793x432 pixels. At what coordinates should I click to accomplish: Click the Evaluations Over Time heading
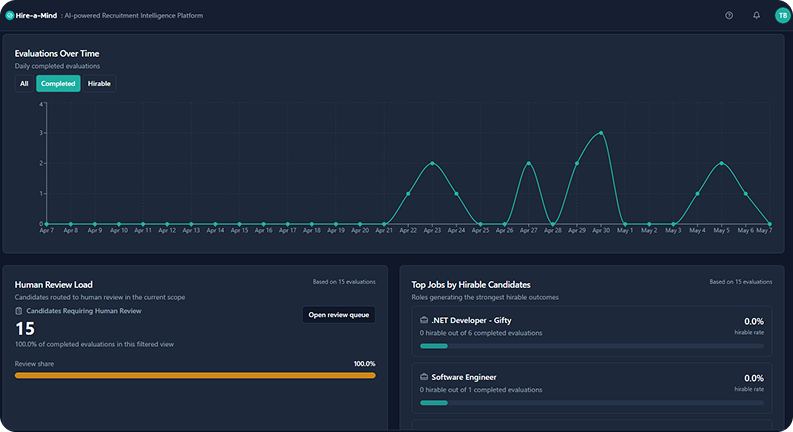coord(57,54)
